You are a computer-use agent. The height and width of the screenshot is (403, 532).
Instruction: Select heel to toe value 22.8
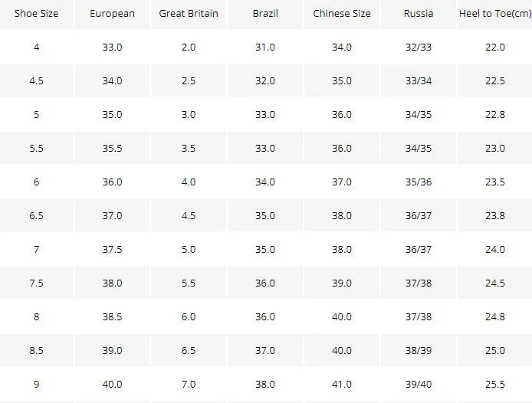(495, 115)
